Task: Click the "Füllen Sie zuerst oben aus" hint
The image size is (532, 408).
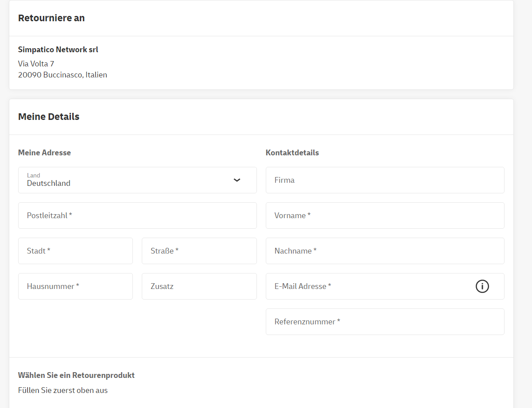Action: [x=63, y=390]
